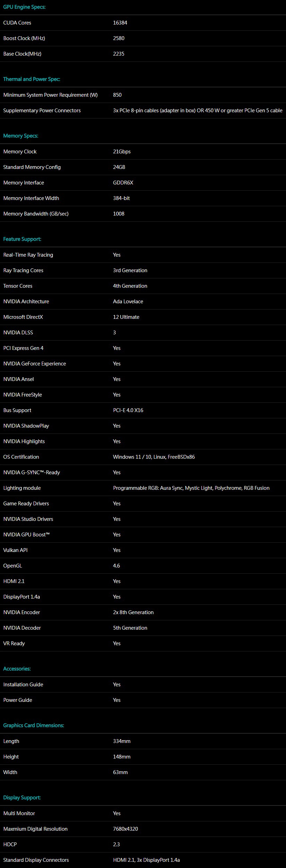Viewport: 286px width, 868px height.
Task: Click the Memory Specs section heading
Action: pyautogui.click(x=21, y=136)
